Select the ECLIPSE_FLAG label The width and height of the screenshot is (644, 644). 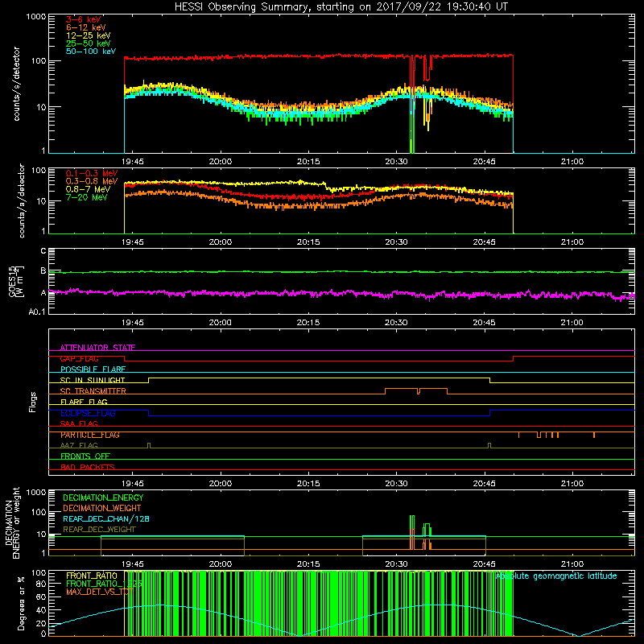pos(88,413)
